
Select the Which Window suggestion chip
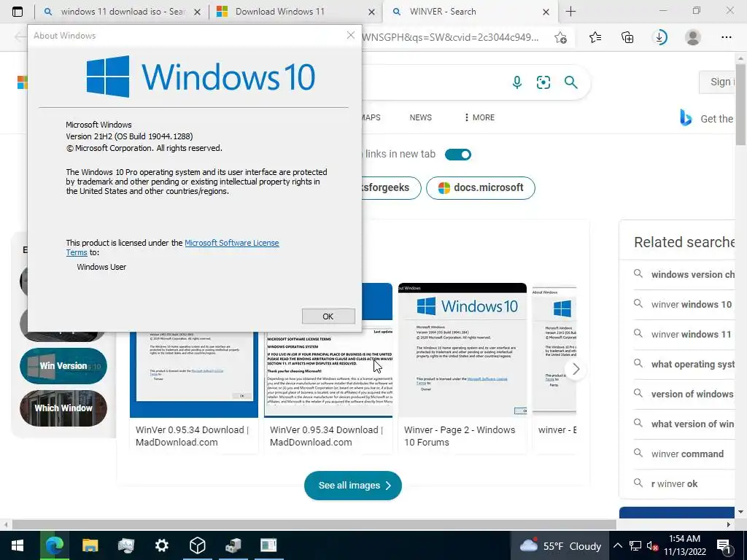pos(63,408)
